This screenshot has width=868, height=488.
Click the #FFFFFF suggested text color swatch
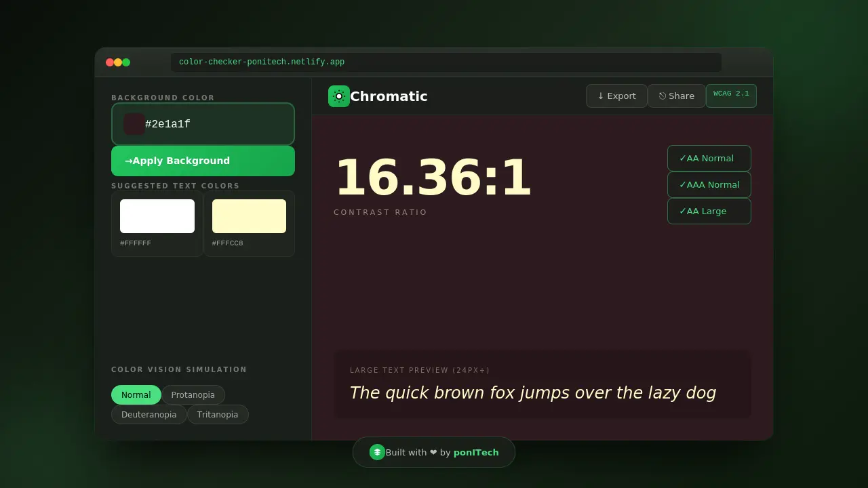click(157, 216)
